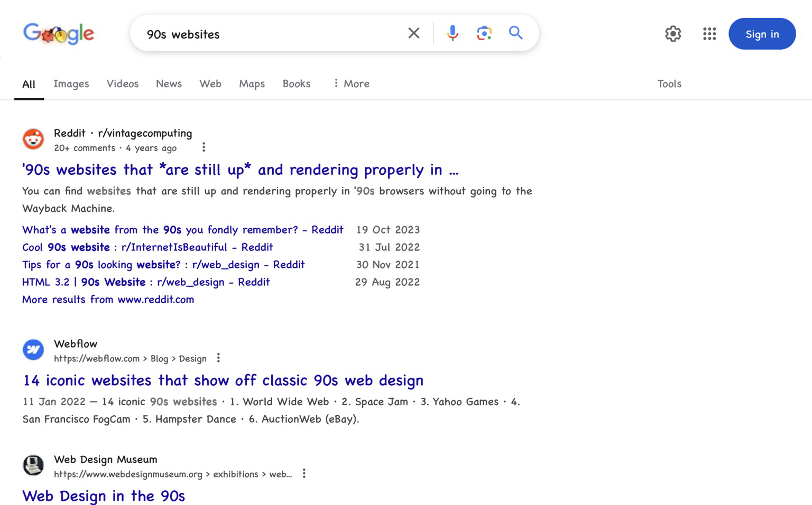This screenshot has width=812, height=505.
Task: Click the Reddit result favicon
Action: 33,139
